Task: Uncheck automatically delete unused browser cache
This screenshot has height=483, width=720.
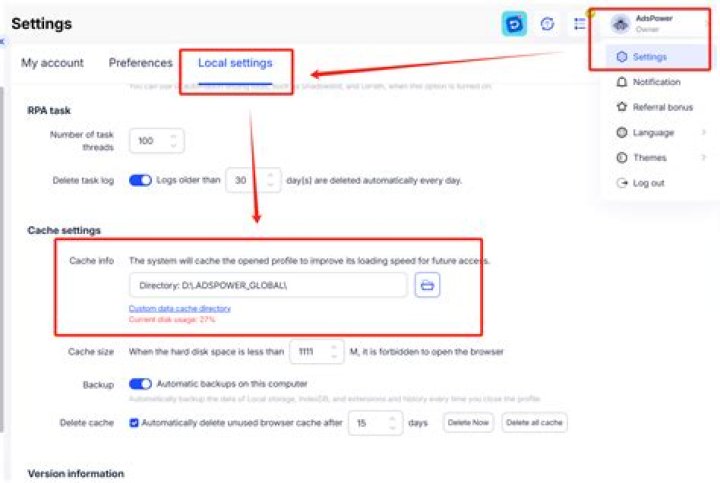Action: point(134,423)
